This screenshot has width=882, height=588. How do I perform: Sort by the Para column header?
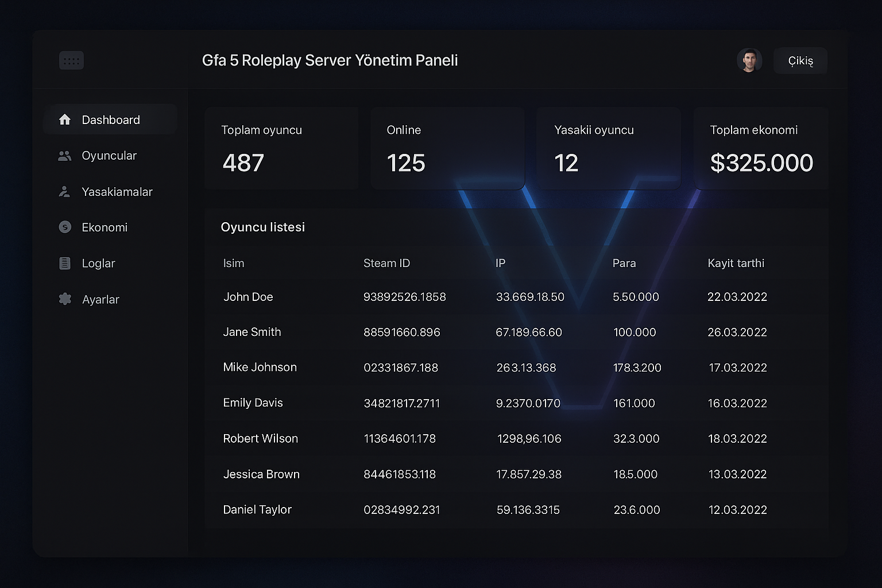(x=624, y=263)
